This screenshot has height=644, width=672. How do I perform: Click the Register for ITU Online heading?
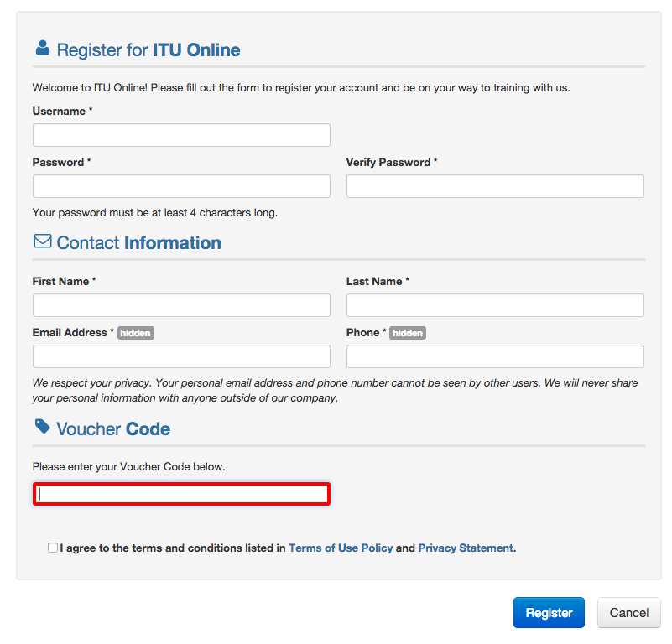click(x=148, y=49)
